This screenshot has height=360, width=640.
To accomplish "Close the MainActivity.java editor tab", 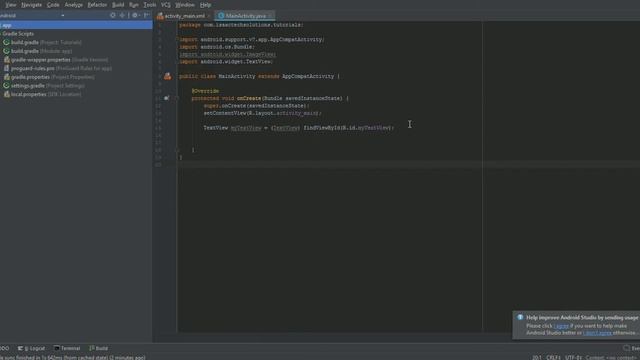I will coord(270,16).
